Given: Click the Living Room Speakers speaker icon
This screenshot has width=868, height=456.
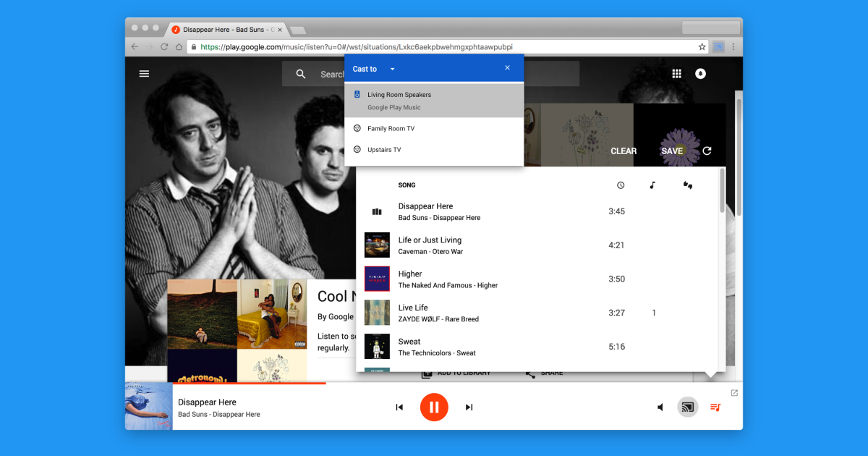Looking at the screenshot, I should point(357,95).
